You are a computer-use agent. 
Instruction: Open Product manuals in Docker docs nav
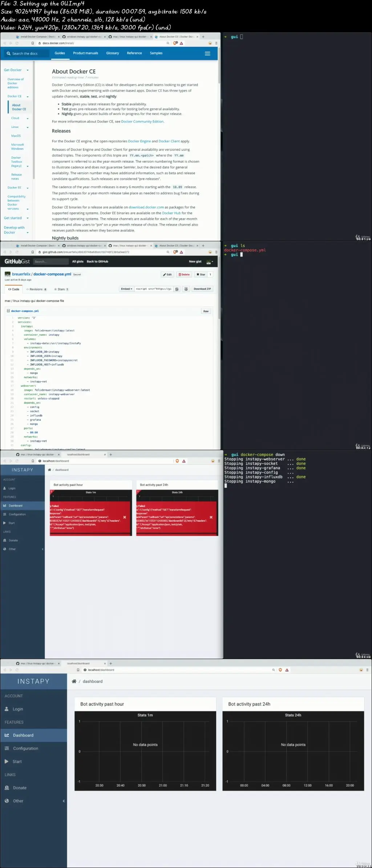click(x=85, y=53)
